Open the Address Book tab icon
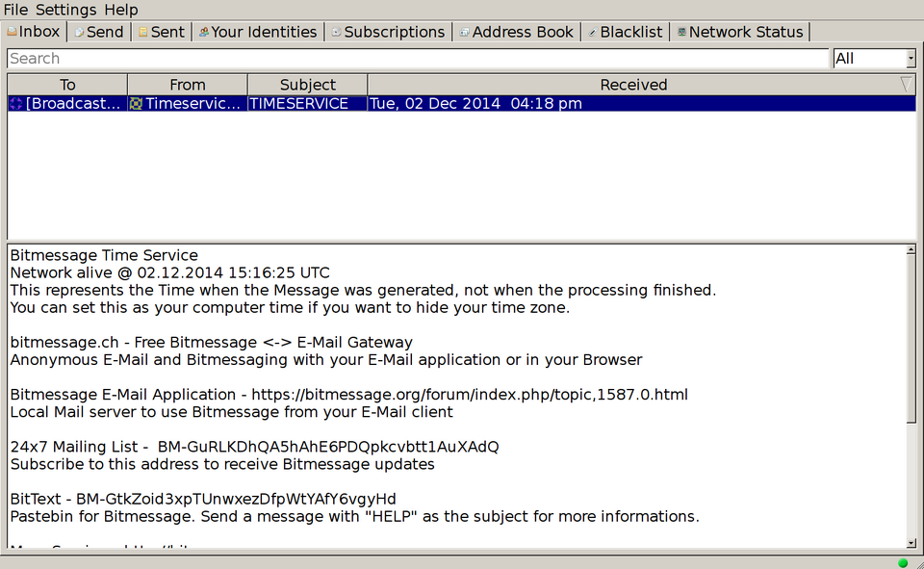 [465, 31]
